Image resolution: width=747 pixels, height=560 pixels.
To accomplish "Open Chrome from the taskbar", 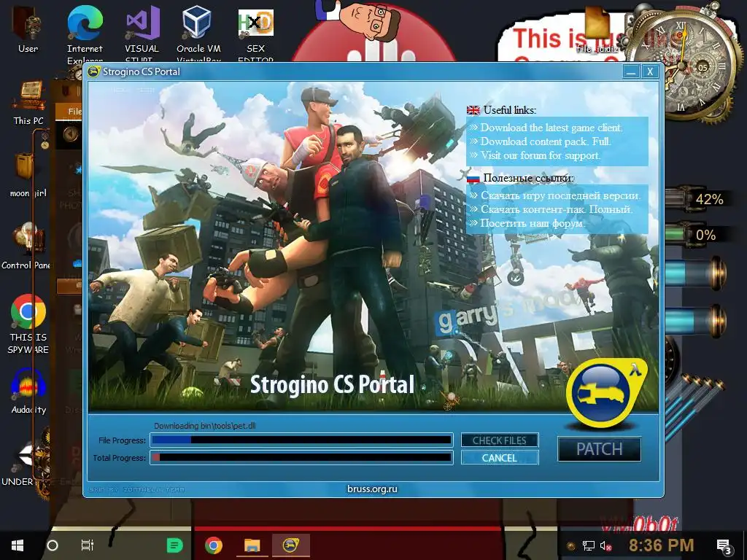I will [214, 545].
